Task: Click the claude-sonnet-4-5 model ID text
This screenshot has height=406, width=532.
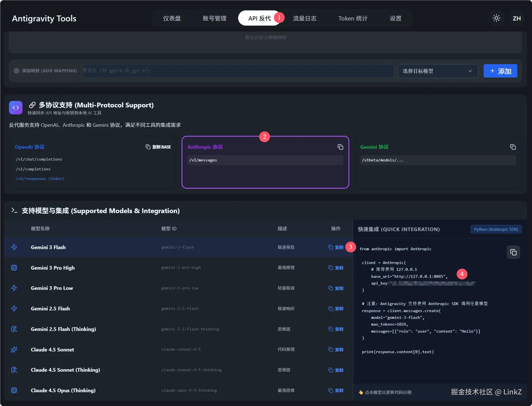Action: 181,349
